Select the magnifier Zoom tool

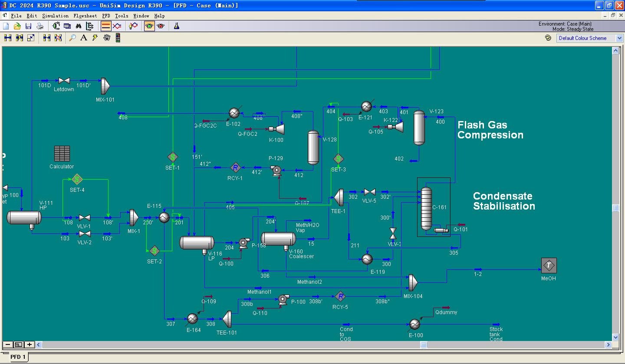tap(72, 38)
